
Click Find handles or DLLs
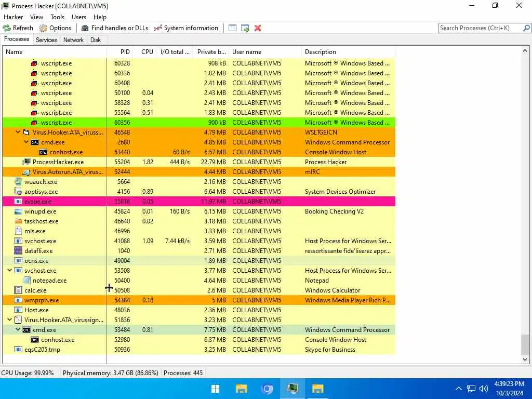115,28
